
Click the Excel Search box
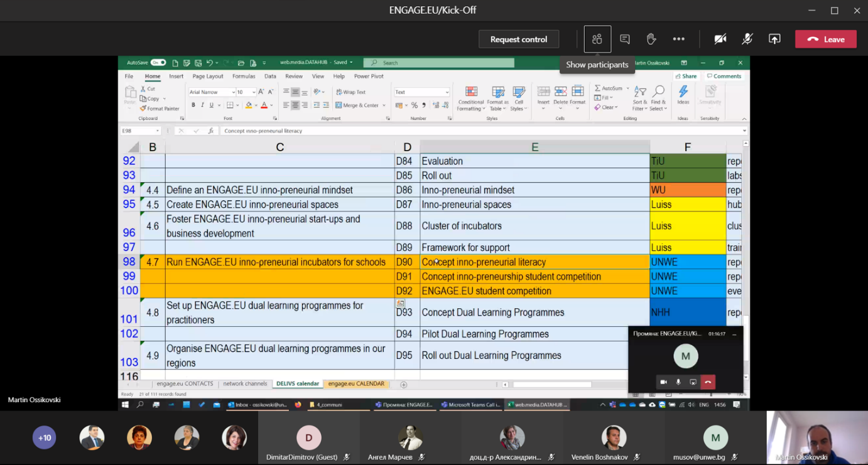tap(439, 63)
